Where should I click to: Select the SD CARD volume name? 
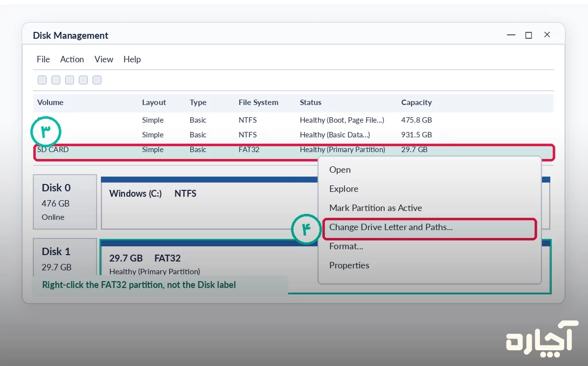[53, 150]
